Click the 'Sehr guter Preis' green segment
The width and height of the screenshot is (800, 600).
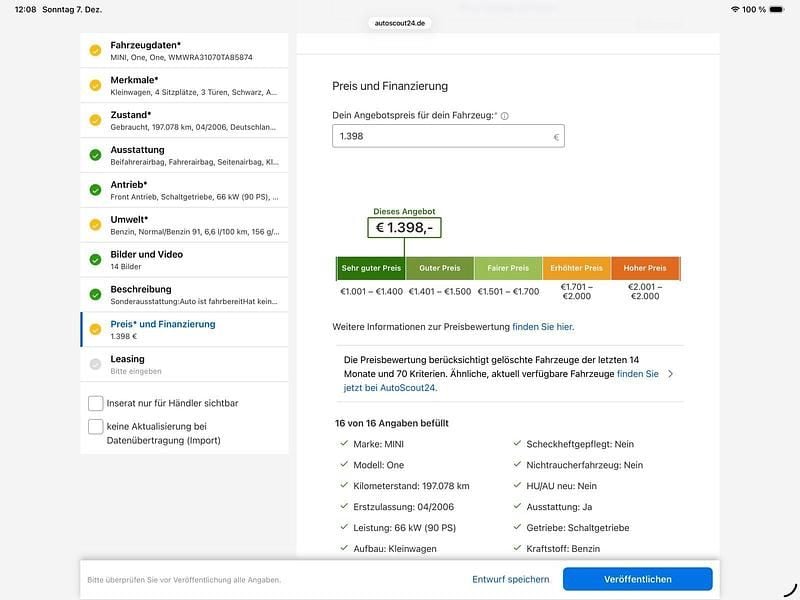pyautogui.click(x=371, y=268)
